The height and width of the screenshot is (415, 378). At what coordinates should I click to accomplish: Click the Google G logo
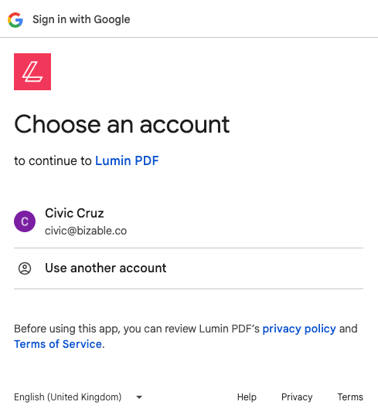15,20
